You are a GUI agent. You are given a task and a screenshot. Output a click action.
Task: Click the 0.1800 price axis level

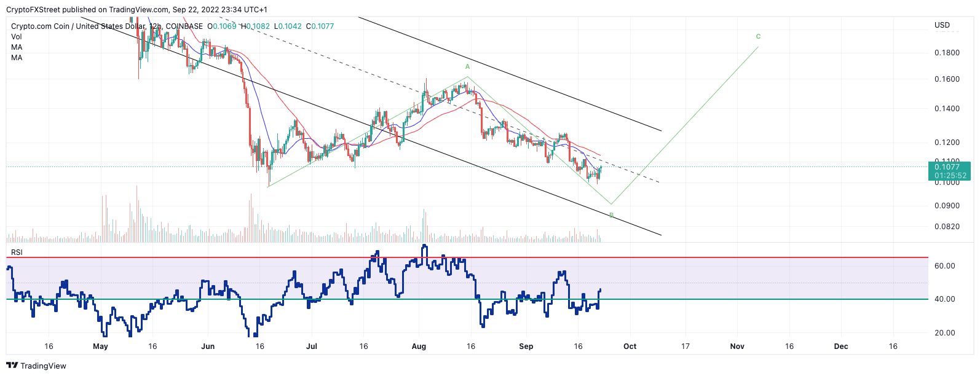pos(947,53)
